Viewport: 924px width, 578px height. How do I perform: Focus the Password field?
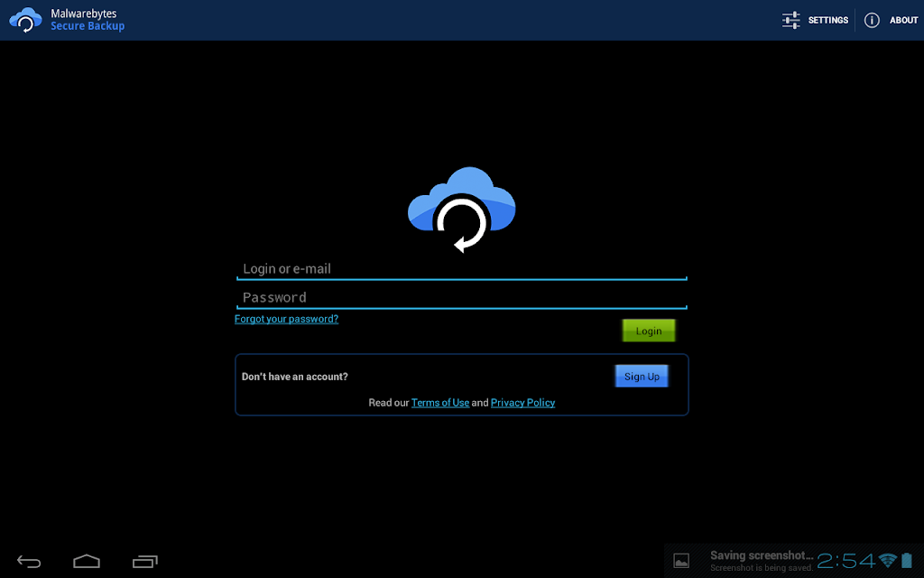click(x=462, y=298)
